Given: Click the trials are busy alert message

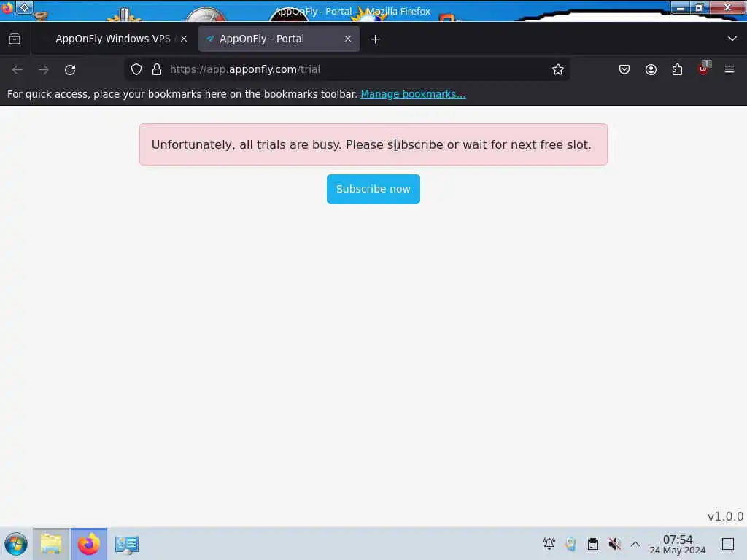Looking at the screenshot, I should click(373, 145).
